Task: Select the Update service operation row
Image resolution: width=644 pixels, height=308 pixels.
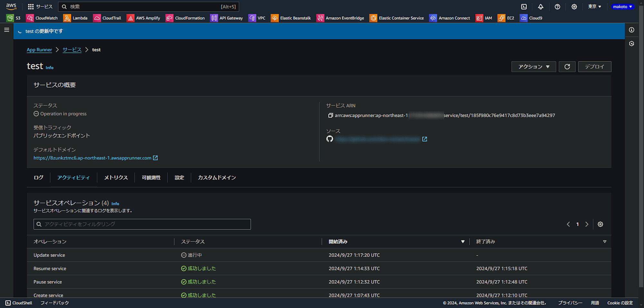Action: pyautogui.click(x=319, y=255)
